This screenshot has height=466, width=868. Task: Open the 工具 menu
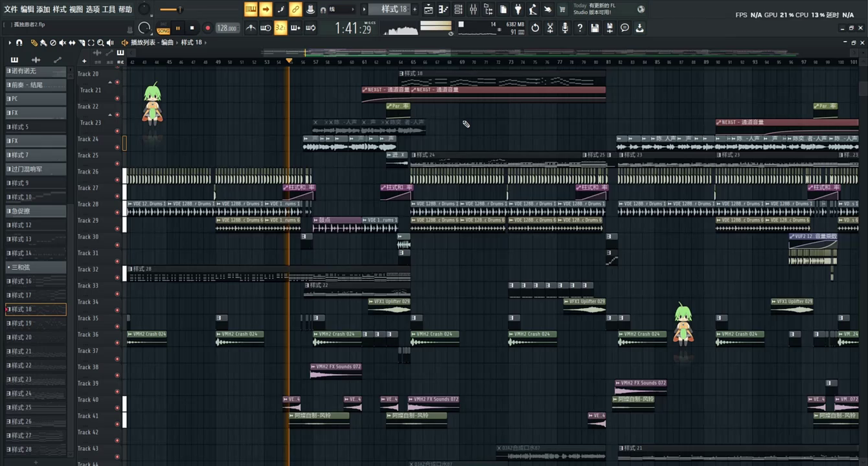click(x=109, y=10)
